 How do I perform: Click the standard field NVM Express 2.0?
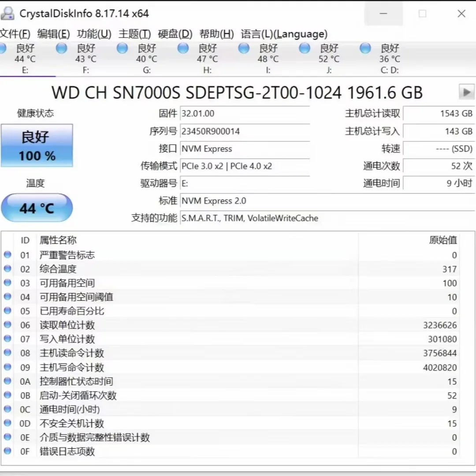[327, 201]
